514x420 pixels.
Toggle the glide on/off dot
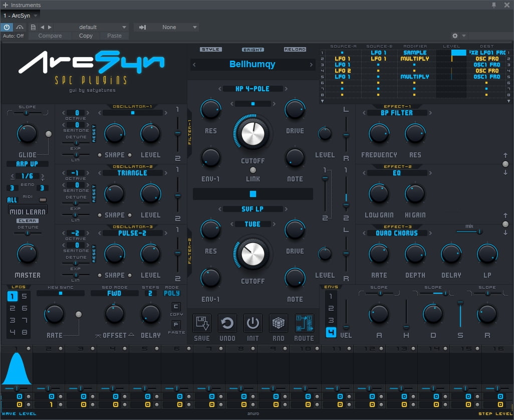(49, 134)
